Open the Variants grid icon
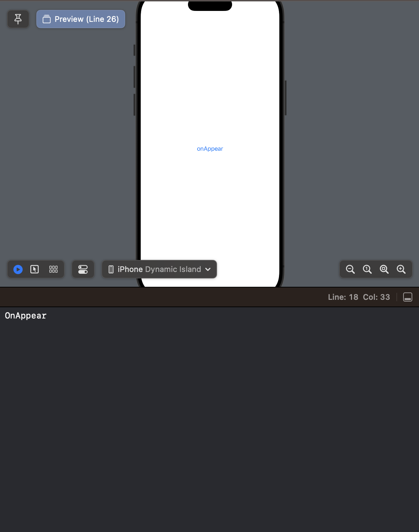419x532 pixels. (x=54, y=270)
